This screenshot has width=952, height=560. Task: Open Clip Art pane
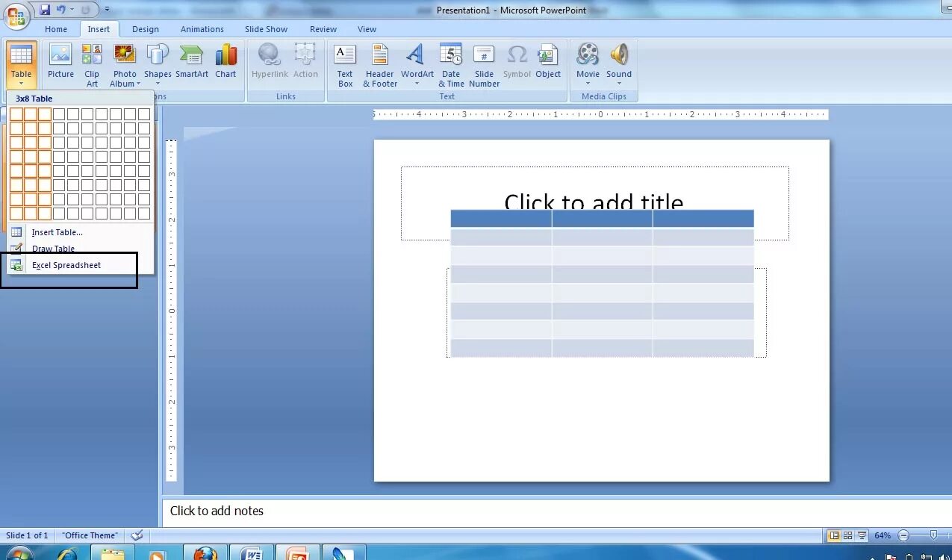[92, 65]
